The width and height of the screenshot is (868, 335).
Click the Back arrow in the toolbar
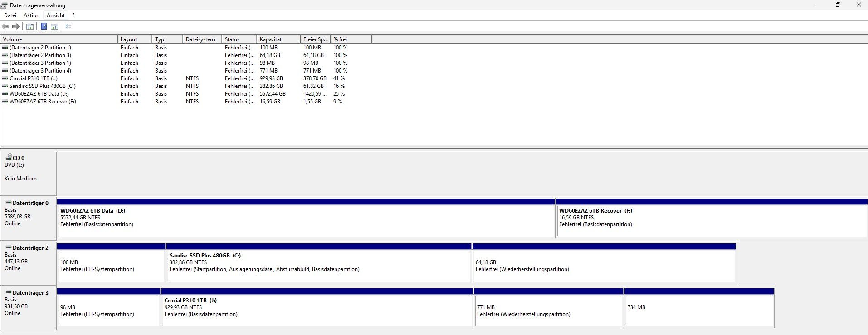6,27
